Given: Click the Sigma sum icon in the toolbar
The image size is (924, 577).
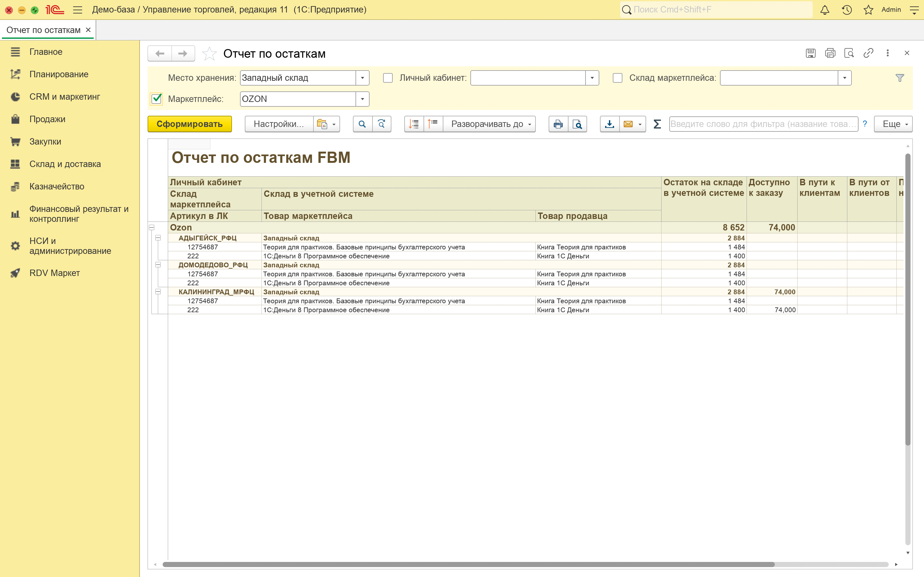Looking at the screenshot, I should coord(657,124).
